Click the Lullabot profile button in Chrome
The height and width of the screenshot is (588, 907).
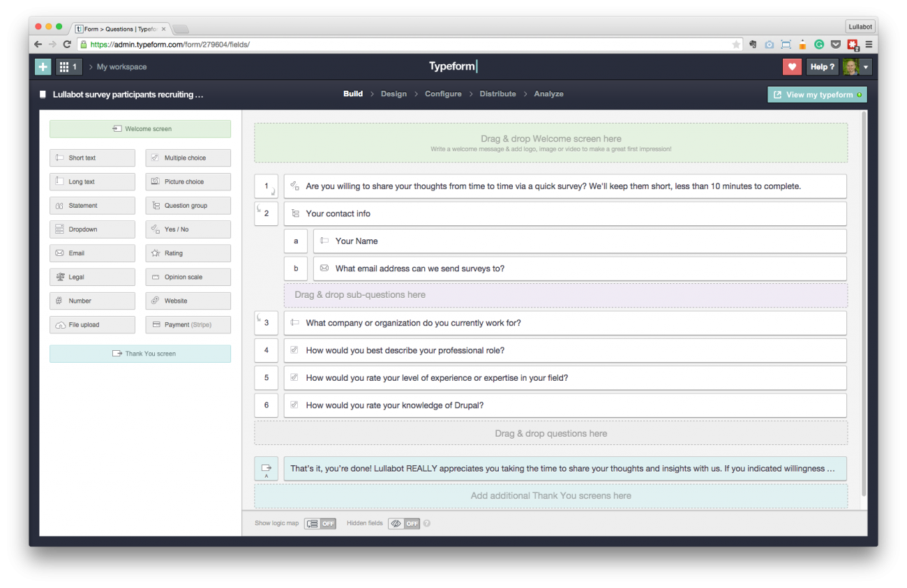click(860, 27)
